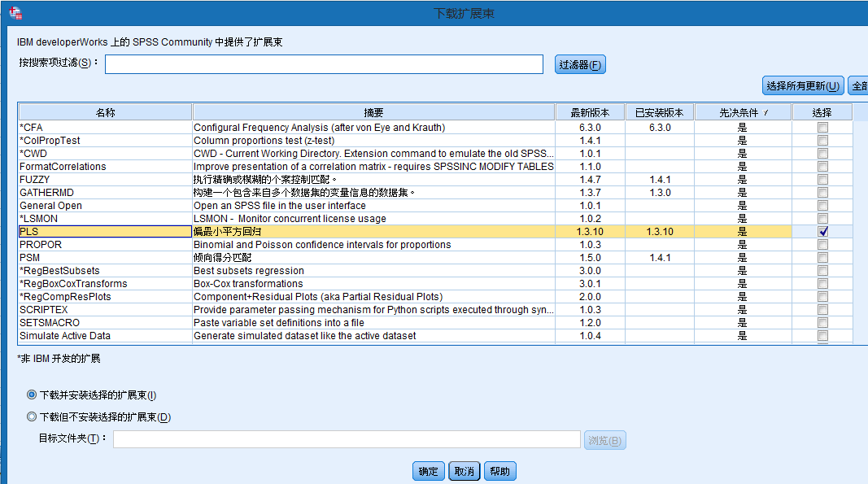This screenshot has height=484, width=868.
Task: Click 'Column proportions test (z-test)' summary
Action: click(264, 141)
